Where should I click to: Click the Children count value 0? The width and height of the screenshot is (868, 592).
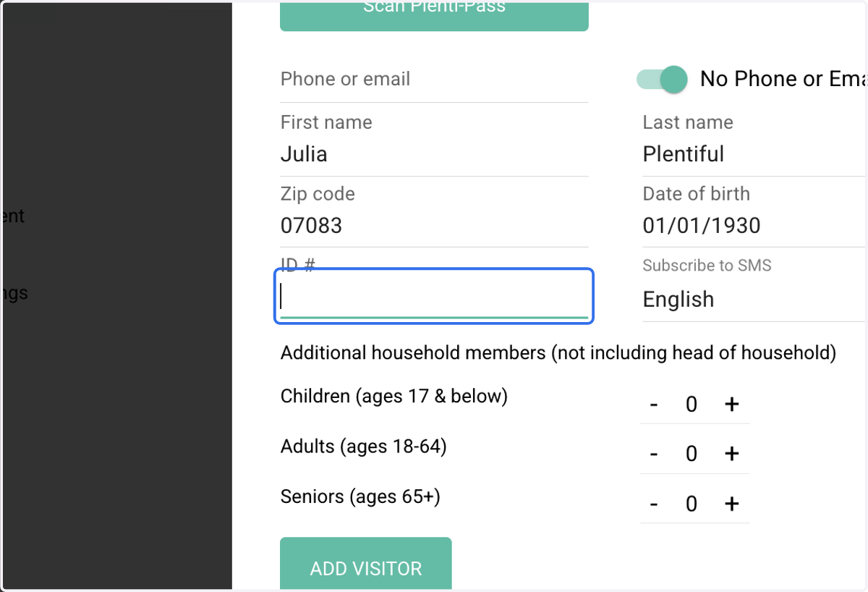point(692,404)
